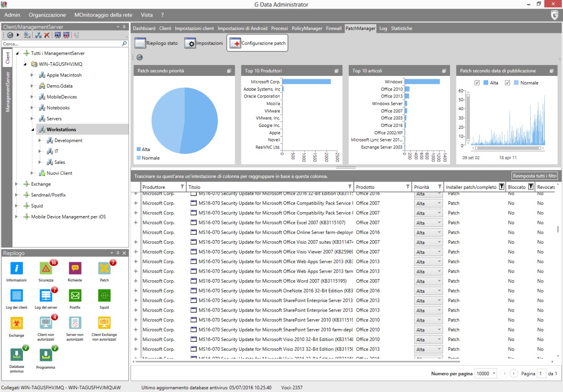Expand the Apple Macintosh tree node
Screen dimensions: 563x392
[32, 75]
